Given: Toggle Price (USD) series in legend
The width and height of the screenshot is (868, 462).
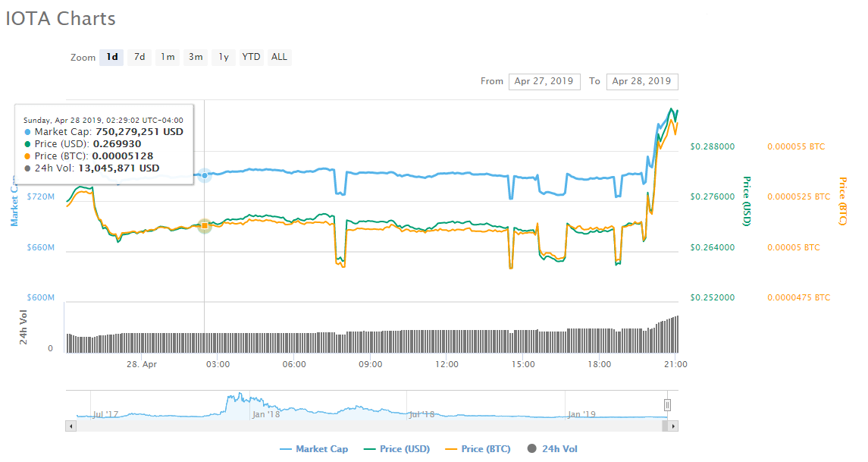Looking at the screenshot, I should pyautogui.click(x=397, y=449).
